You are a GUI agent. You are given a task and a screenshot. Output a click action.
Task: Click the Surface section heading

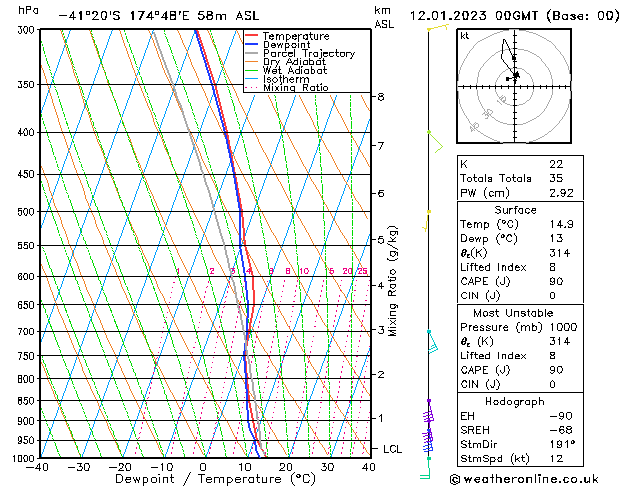pos(515,210)
